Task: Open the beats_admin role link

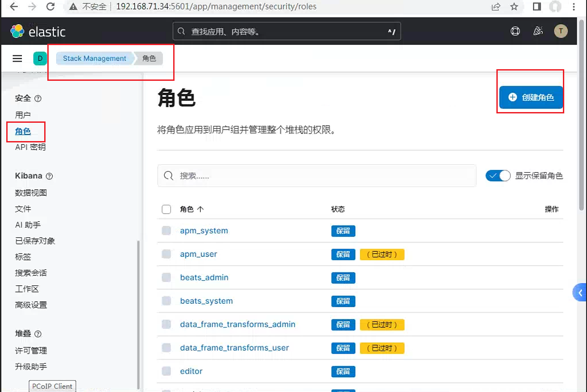Action: coord(204,277)
